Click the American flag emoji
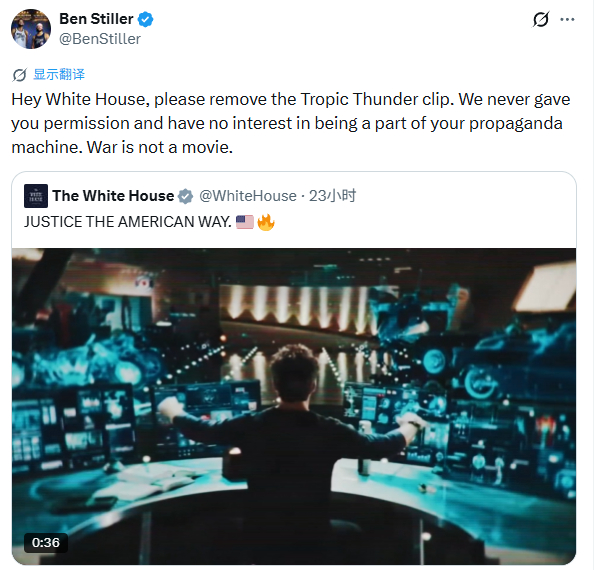Image resolution: width=596 pixels, height=570 pixels. 245,222
